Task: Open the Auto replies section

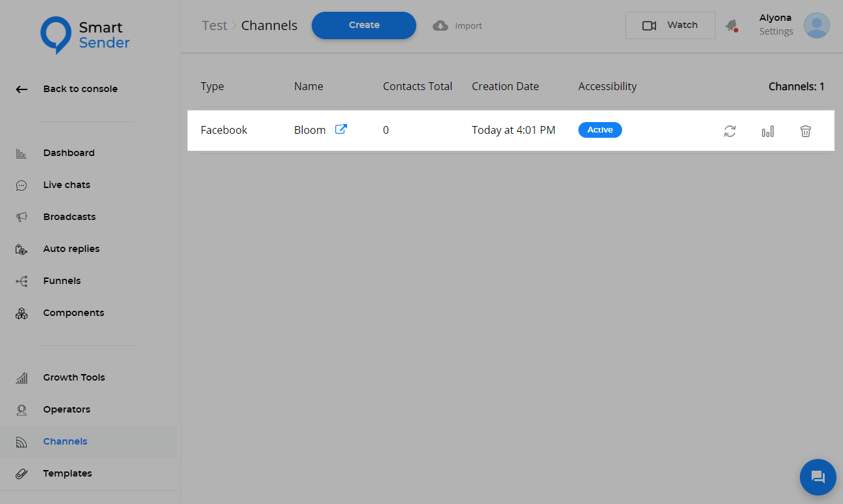Action: click(x=71, y=249)
